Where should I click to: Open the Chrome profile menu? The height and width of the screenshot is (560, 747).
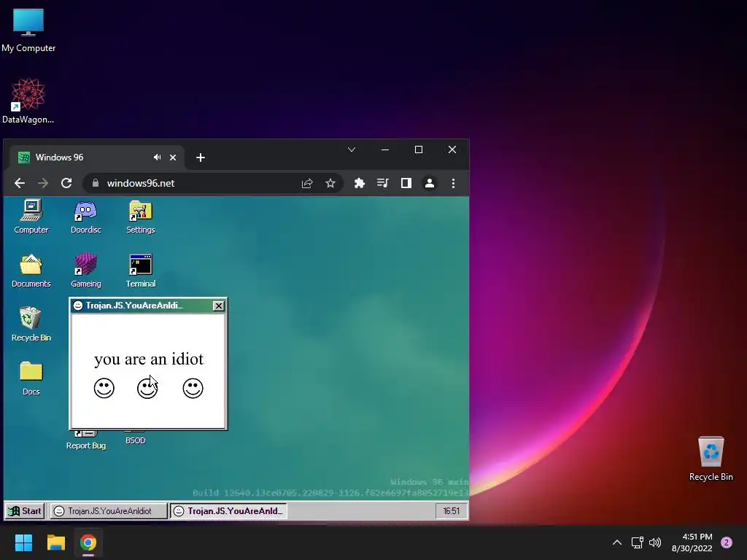(x=429, y=183)
